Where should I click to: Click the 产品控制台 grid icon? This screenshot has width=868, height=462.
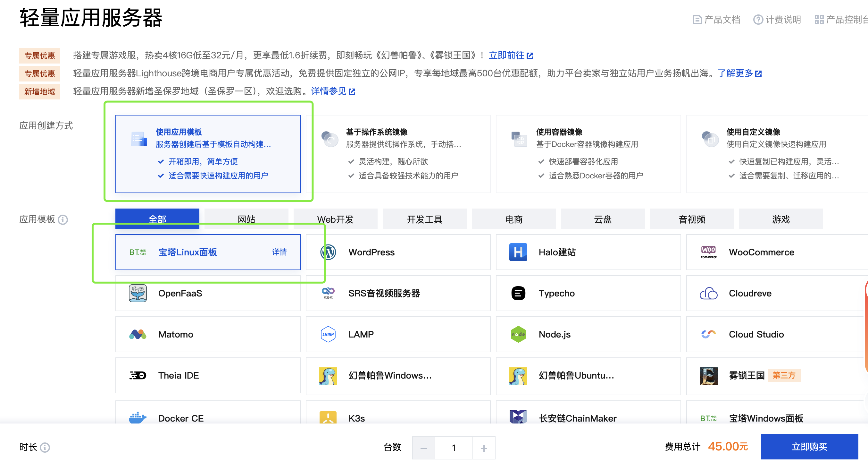(x=819, y=20)
